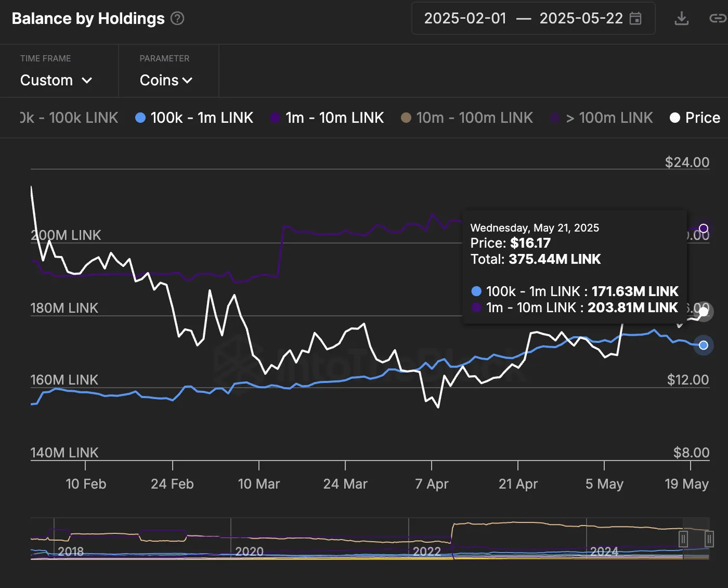This screenshot has height=588, width=728.
Task: Toggle the 1m - 10m LINK series
Action: (334, 118)
